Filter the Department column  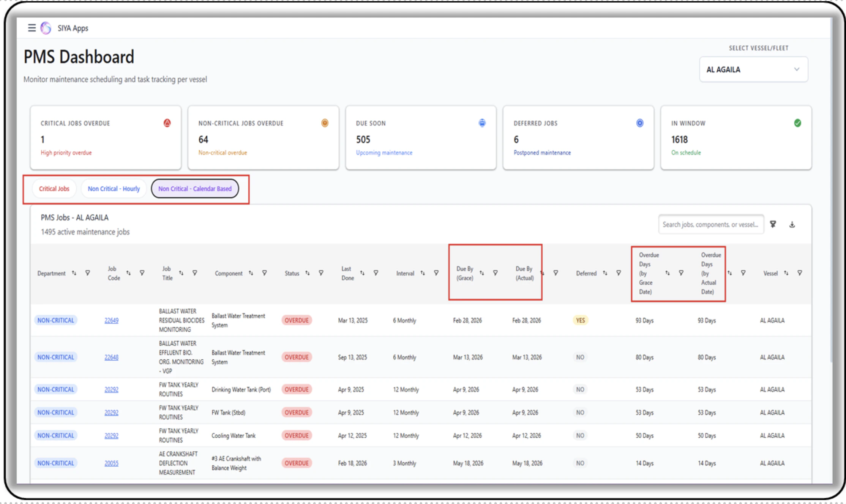[x=88, y=273]
